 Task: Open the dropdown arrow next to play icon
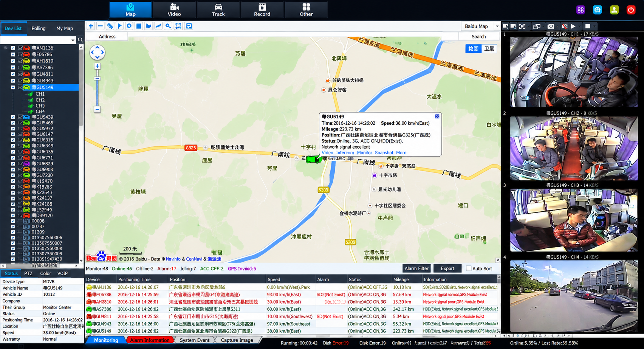(579, 26)
